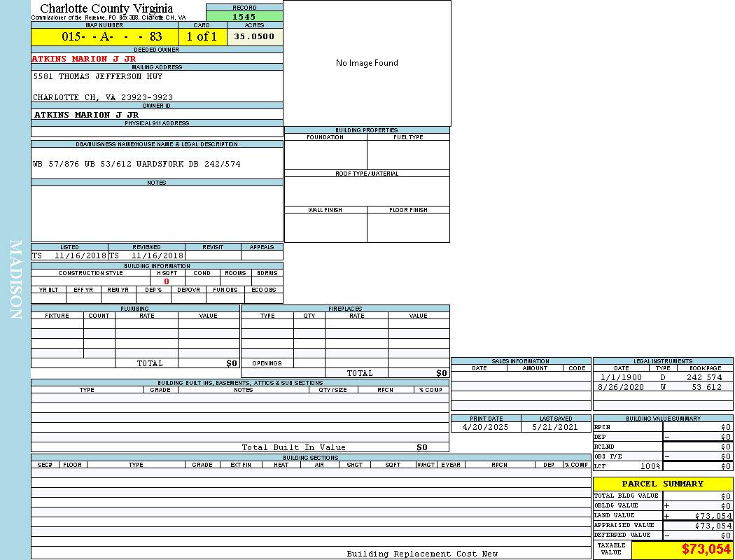This screenshot has width=735, height=560.
Task: Click the green record number 1545
Action: (x=244, y=16)
